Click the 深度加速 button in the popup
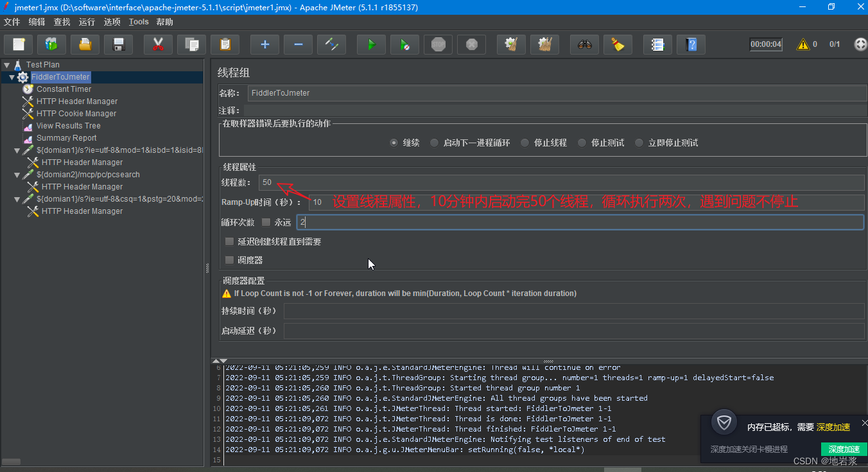The height and width of the screenshot is (472, 868). pos(843,449)
